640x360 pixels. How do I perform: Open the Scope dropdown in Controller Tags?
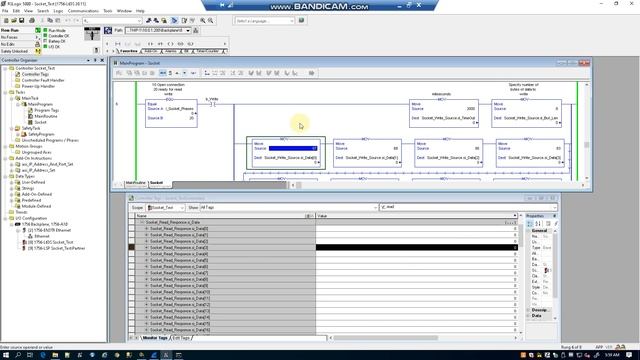[x=182, y=208]
